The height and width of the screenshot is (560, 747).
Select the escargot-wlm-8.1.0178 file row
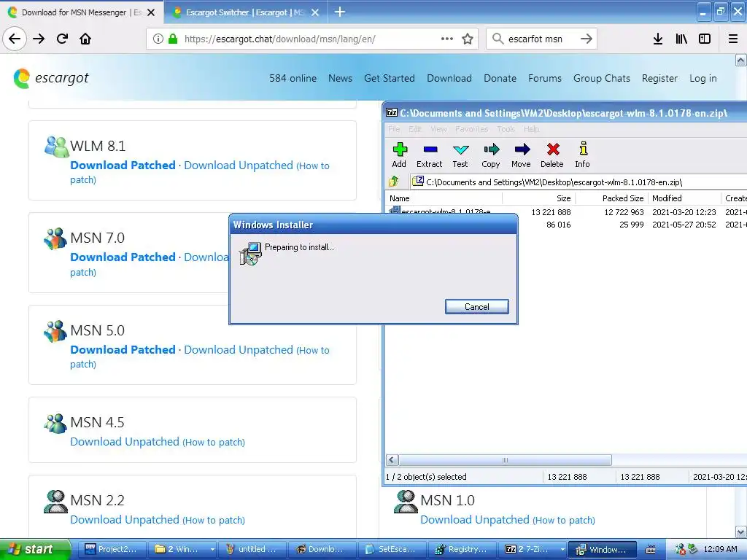click(x=566, y=212)
